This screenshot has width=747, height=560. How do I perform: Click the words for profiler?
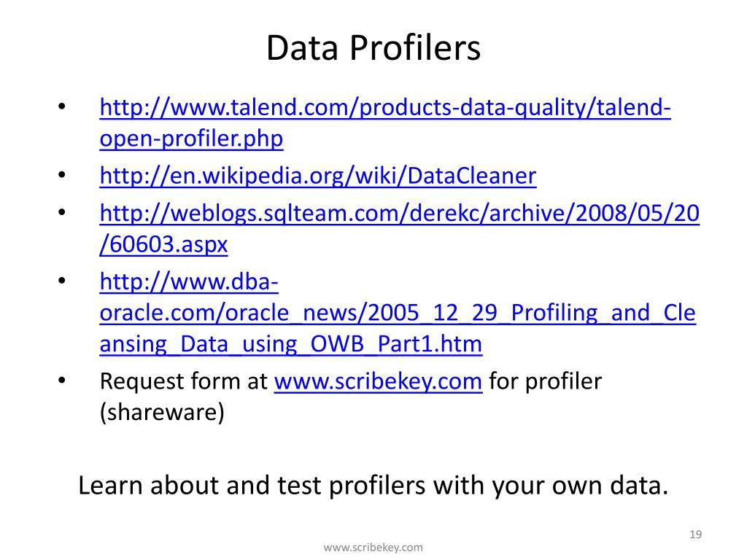coord(546,382)
